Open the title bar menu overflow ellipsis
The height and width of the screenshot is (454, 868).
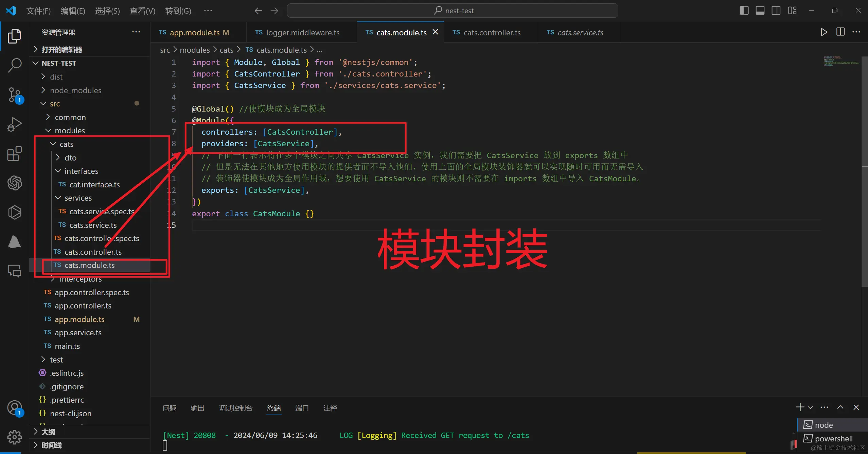click(208, 11)
